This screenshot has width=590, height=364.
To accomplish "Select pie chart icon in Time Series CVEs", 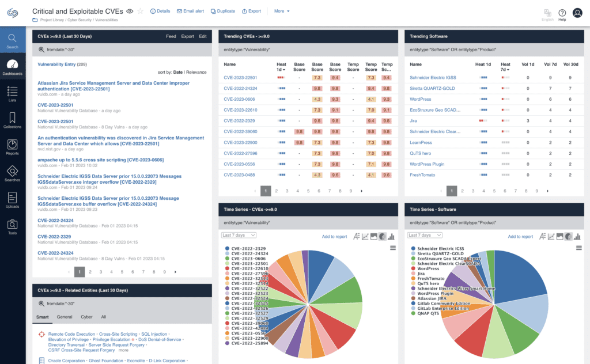I will [383, 237].
